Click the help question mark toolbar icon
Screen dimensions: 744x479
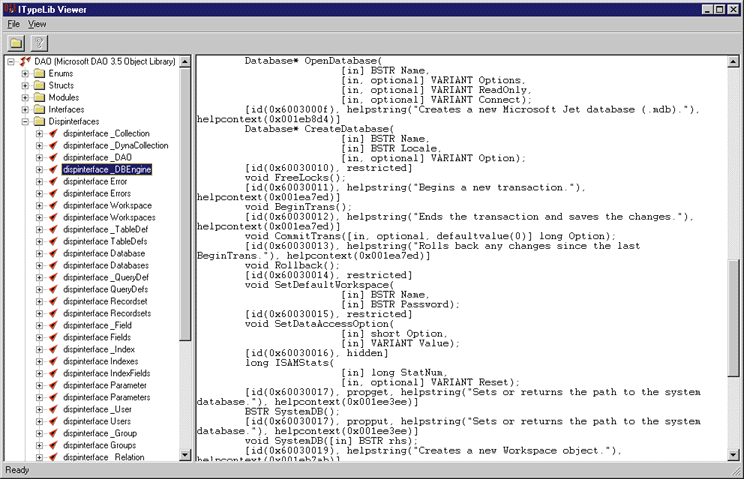coord(39,42)
